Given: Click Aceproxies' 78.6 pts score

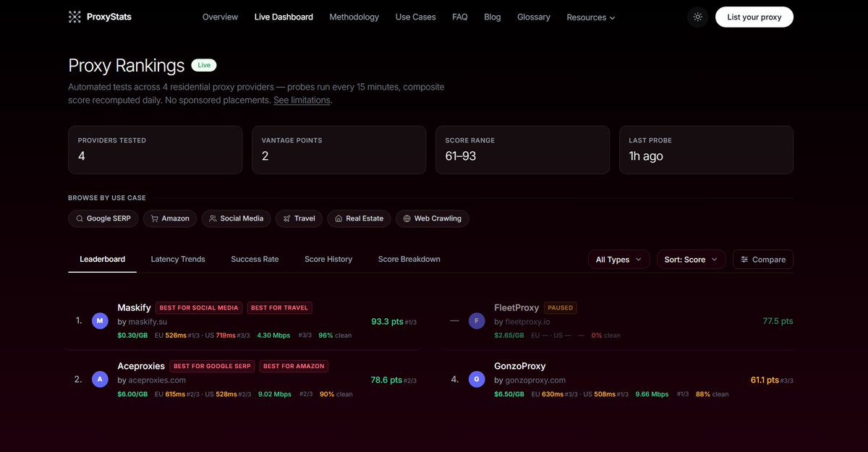Looking at the screenshot, I should tap(387, 380).
